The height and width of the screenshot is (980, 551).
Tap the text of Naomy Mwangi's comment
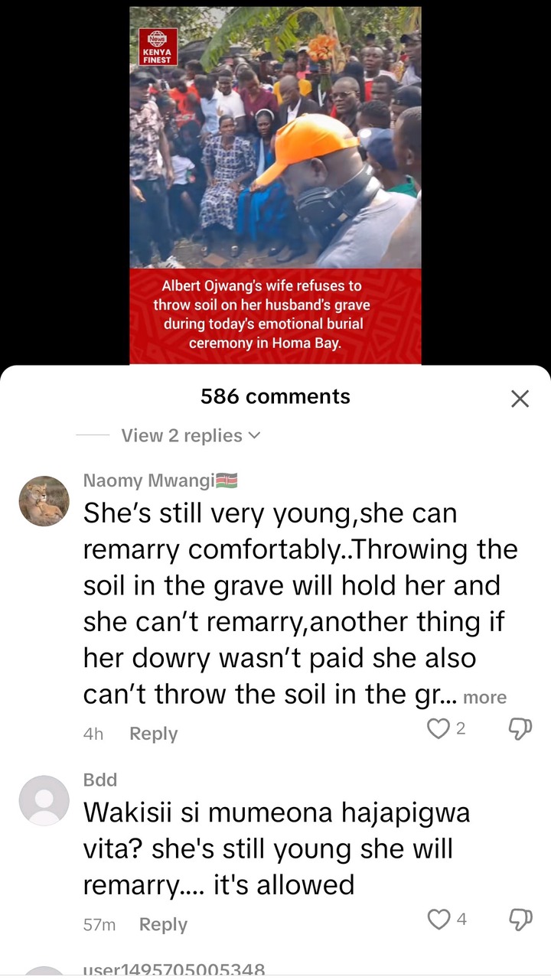point(300,604)
